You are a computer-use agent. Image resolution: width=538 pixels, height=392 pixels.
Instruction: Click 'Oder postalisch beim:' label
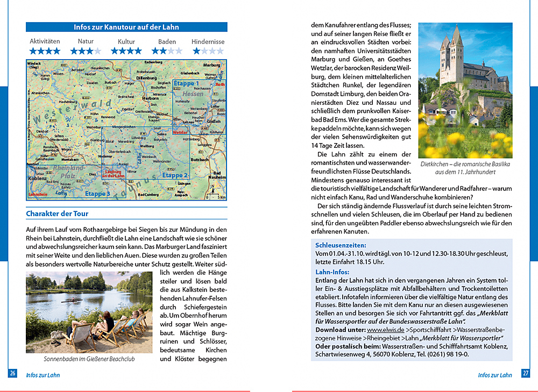coord(348,346)
